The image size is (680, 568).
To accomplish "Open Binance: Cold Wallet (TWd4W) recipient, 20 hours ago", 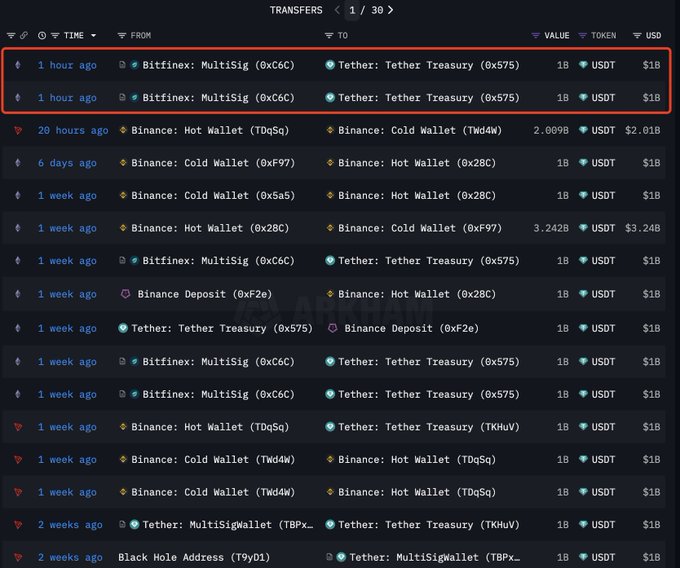I will [420, 131].
